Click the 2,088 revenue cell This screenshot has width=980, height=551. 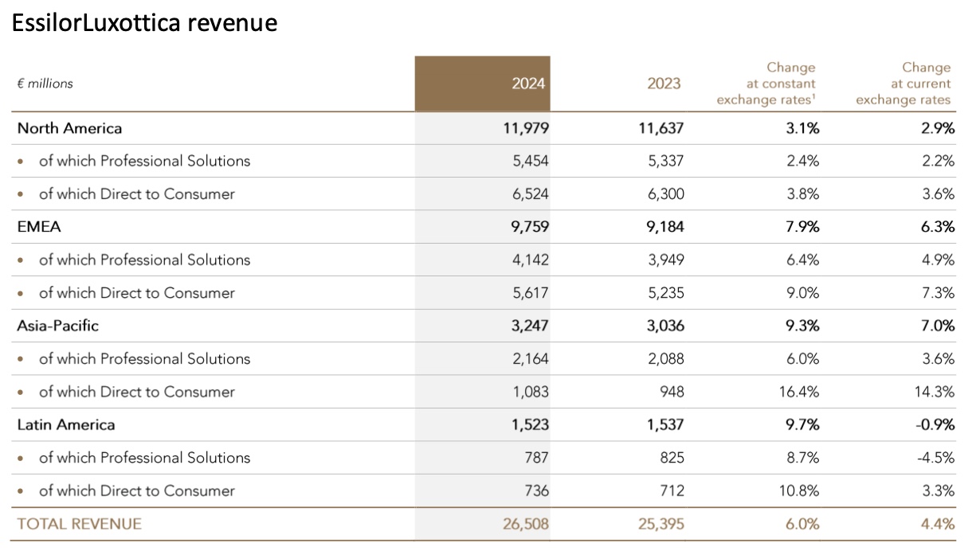[x=666, y=359]
